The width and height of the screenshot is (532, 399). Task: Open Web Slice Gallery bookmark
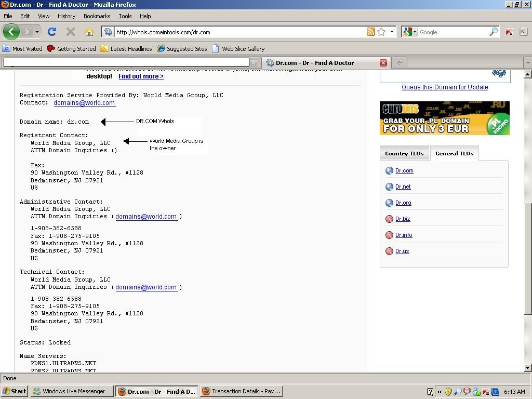click(x=238, y=48)
